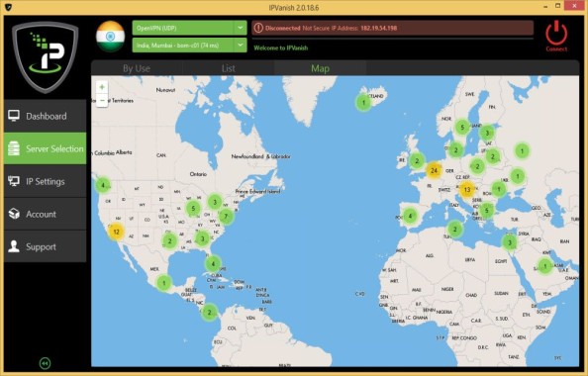The height and width of the screenshot is (376, 588).
Task: Expand the India, Mumbai server dropdown
Action: pos(189,45)
